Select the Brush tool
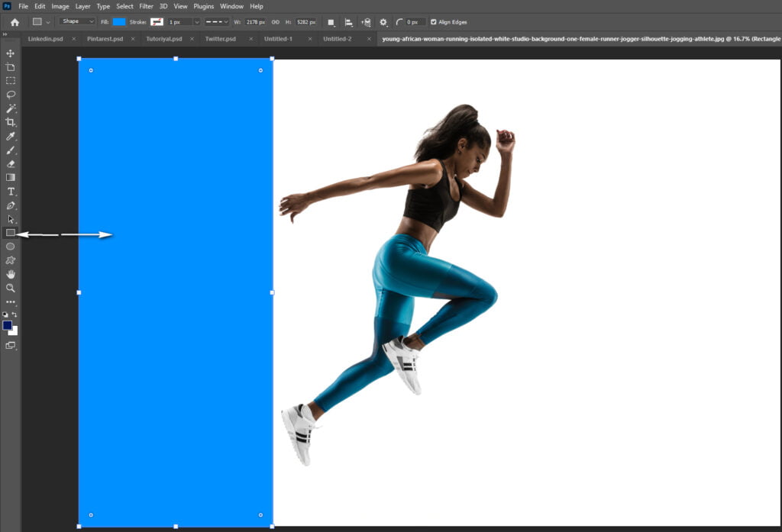Viewport: 782px width, 532px height. [x=11, y=150]
